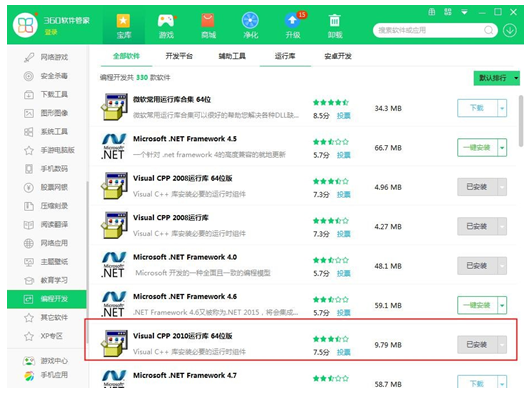Click 下载 for 微软常用运行库合集 64位
524x397 pixels.
tap(477, 108)
